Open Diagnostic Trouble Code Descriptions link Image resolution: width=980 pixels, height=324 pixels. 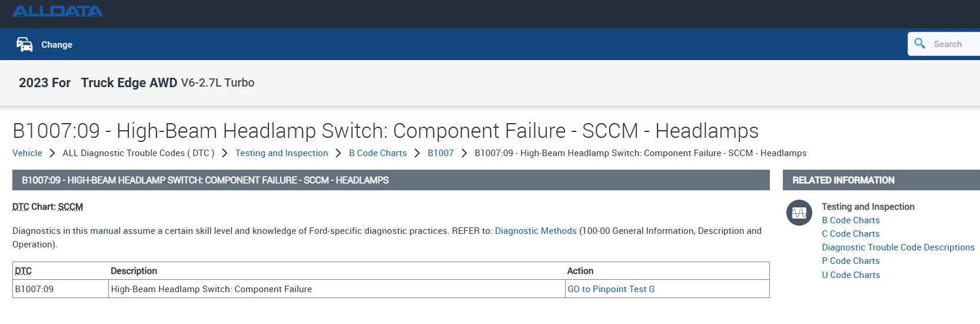(x=898, y=247)
